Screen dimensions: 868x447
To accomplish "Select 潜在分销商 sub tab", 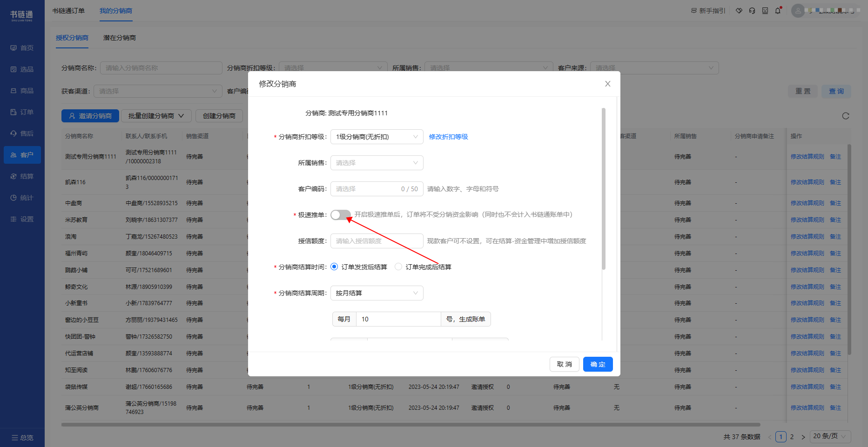I will click(x=120, y=38).
